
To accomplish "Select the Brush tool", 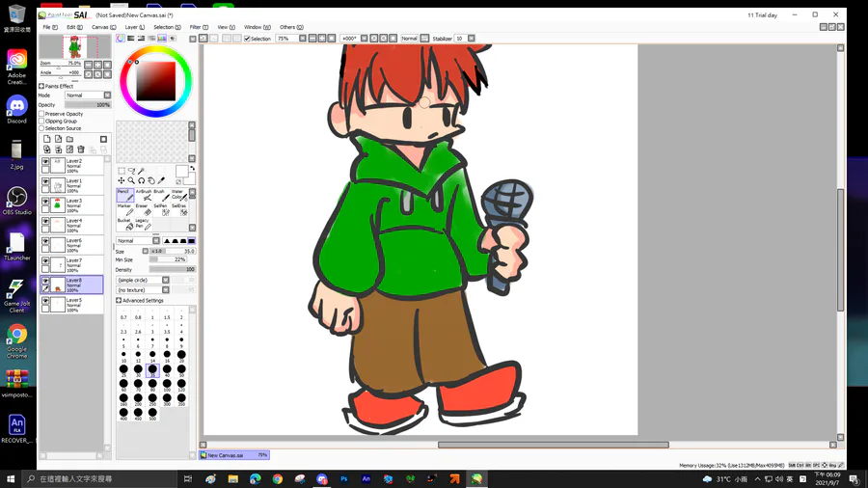I will coord(161,196).
